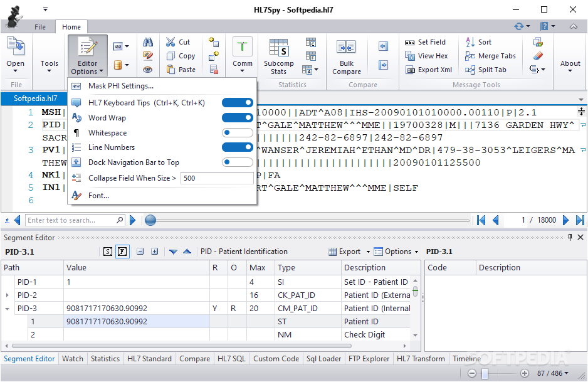Find next search result arrow
588x382 pixels.
[132, 220]
